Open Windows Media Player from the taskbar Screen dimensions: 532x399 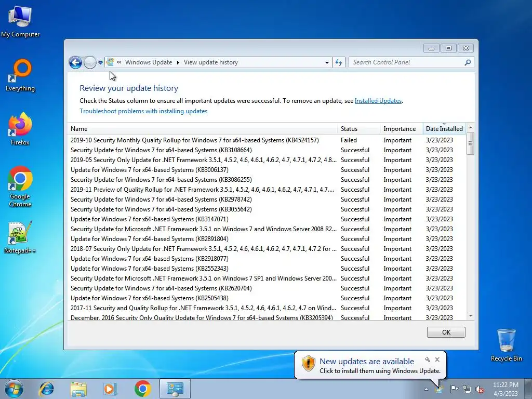(110, 389)
